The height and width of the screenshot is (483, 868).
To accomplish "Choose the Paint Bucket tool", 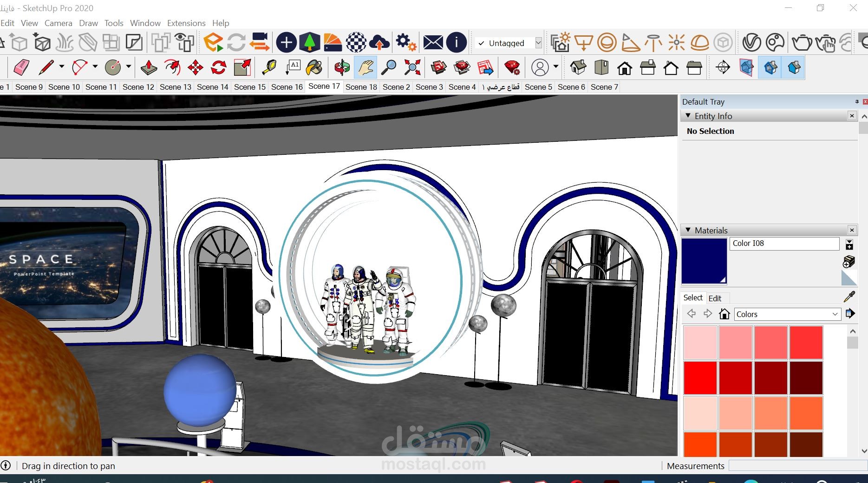I will click(314, 67).
